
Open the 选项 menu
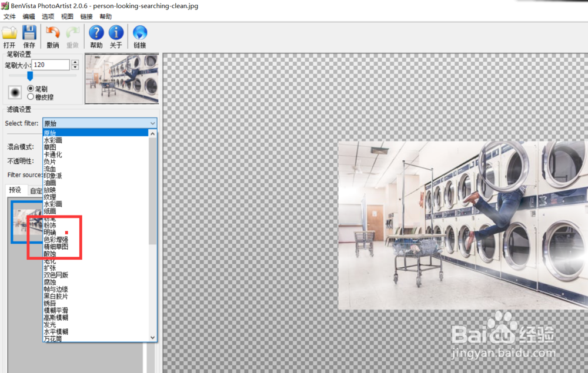coord(48,16)
